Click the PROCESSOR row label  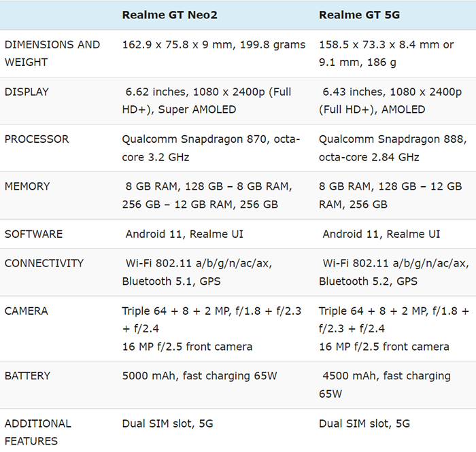click(x=37, y=139)
